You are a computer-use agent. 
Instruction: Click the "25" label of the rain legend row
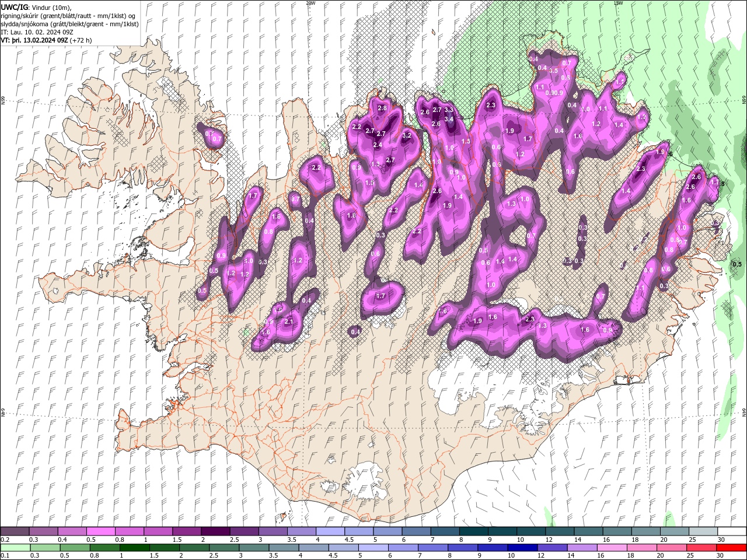click(689, 556)
